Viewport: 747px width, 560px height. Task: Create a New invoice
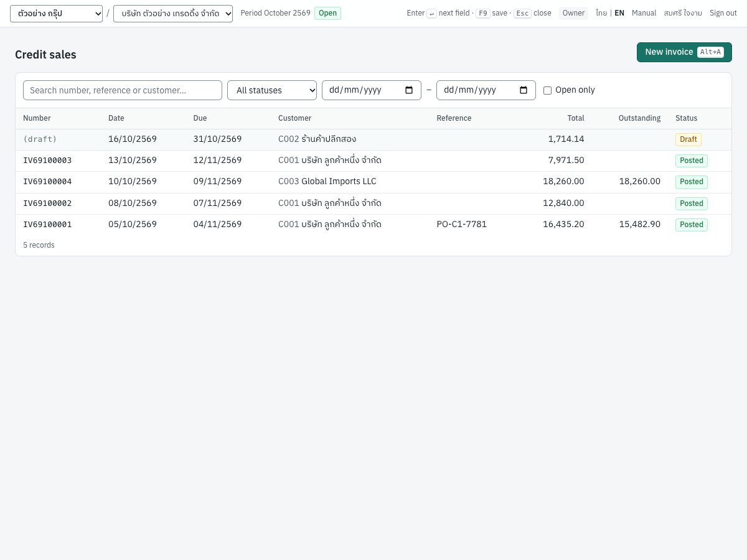[684, 52]
